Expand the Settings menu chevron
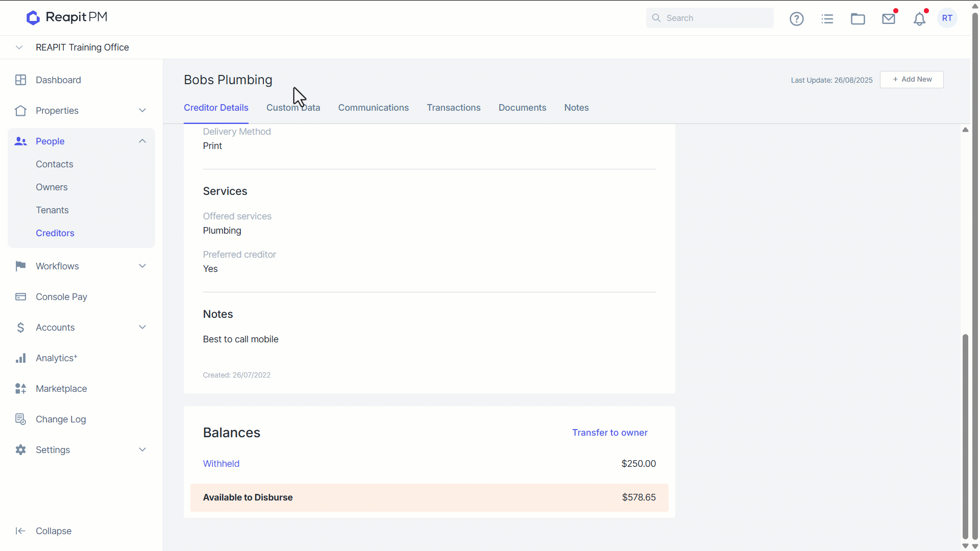The height and width of the screenshot is (551, 980). tap(142, 450)
